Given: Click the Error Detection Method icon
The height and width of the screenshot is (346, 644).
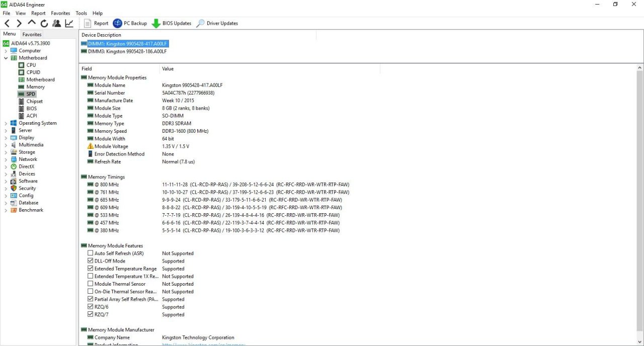Looking at the screenshot, I should pos(91,154).
